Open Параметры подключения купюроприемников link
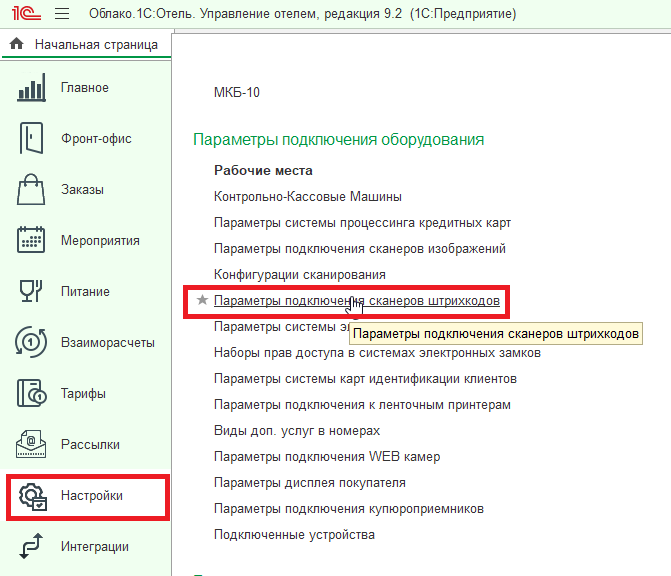The image size is (671, 576). pos(349,509)
